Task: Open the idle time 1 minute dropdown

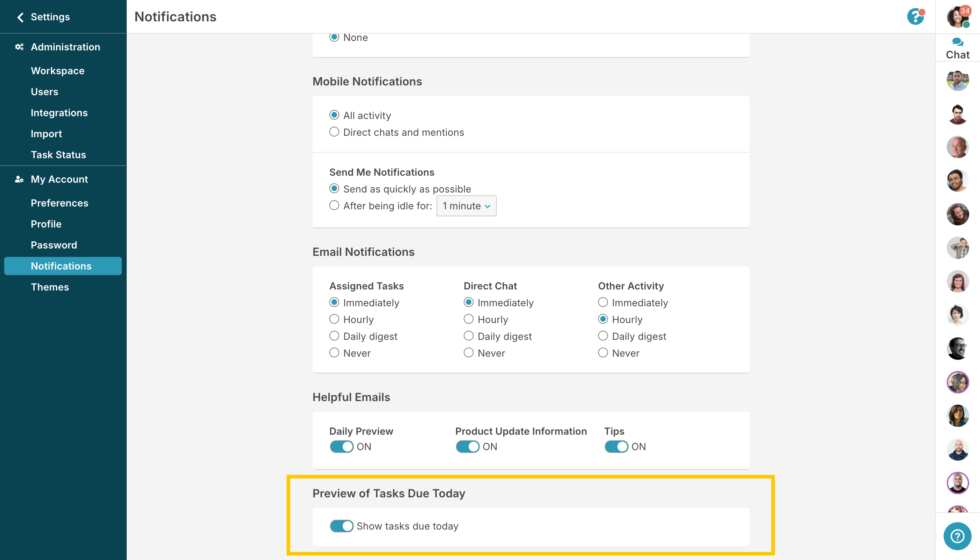Action: 466,206
